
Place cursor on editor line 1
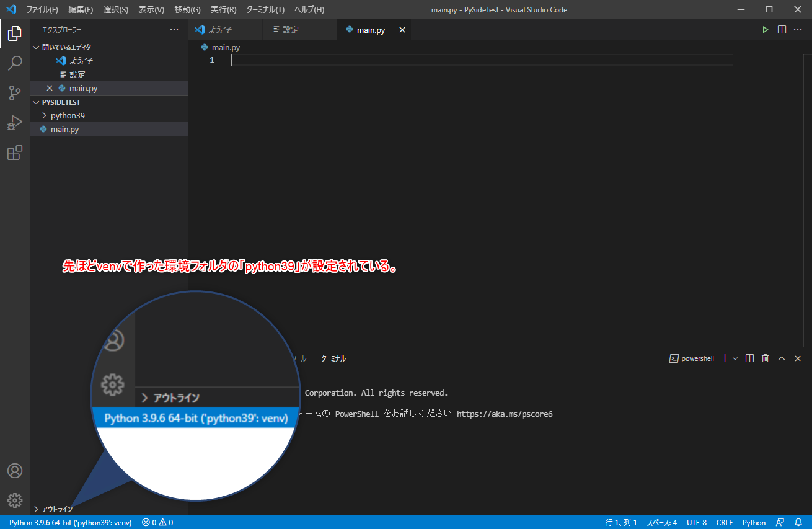point(481,60)
